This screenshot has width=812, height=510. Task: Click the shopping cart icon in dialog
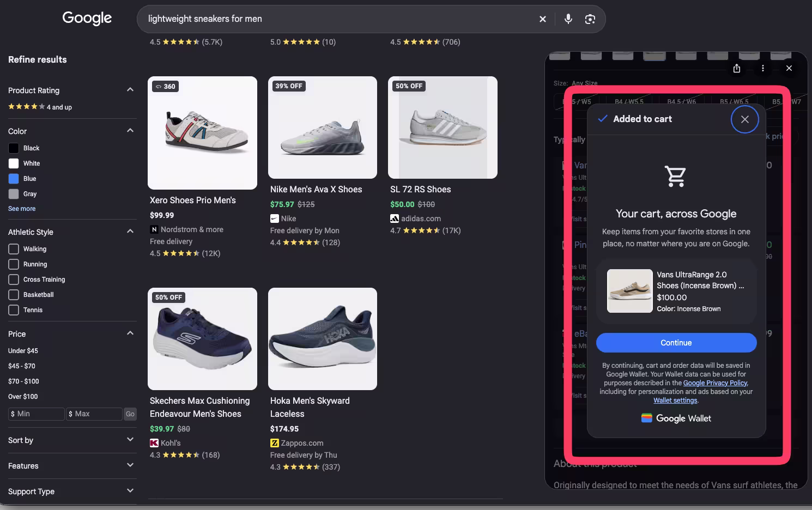[676, 176]
